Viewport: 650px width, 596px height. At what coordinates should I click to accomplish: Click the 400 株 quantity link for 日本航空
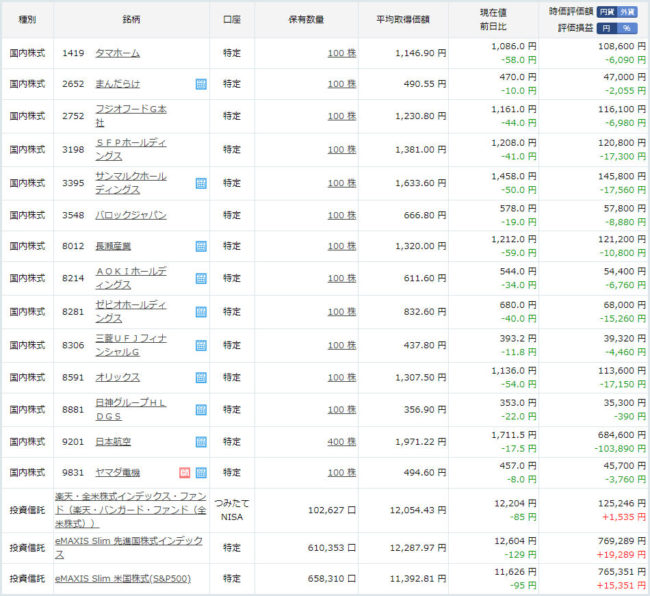(341, 441)
